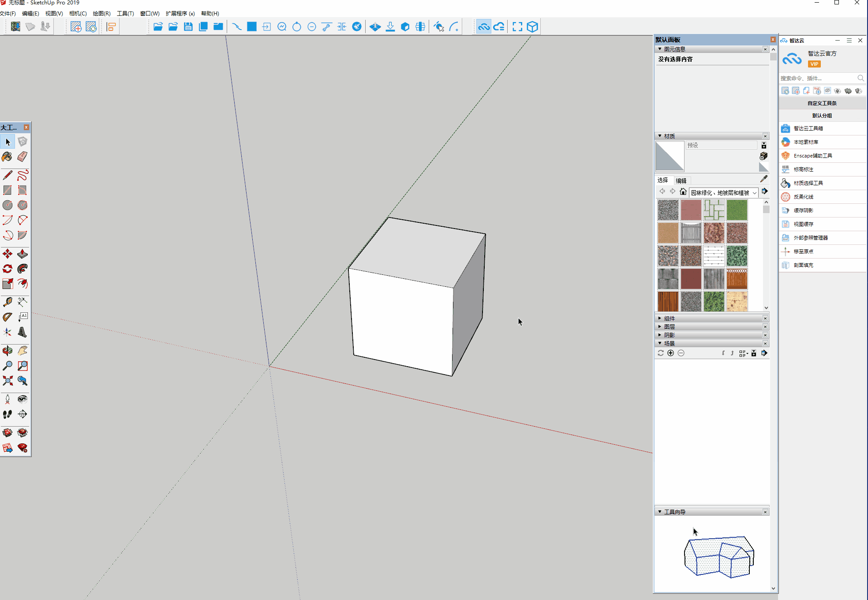Viewport: 868px width, 600px height.
Task: Select the Eraser tool
Action: coord(22,157)
